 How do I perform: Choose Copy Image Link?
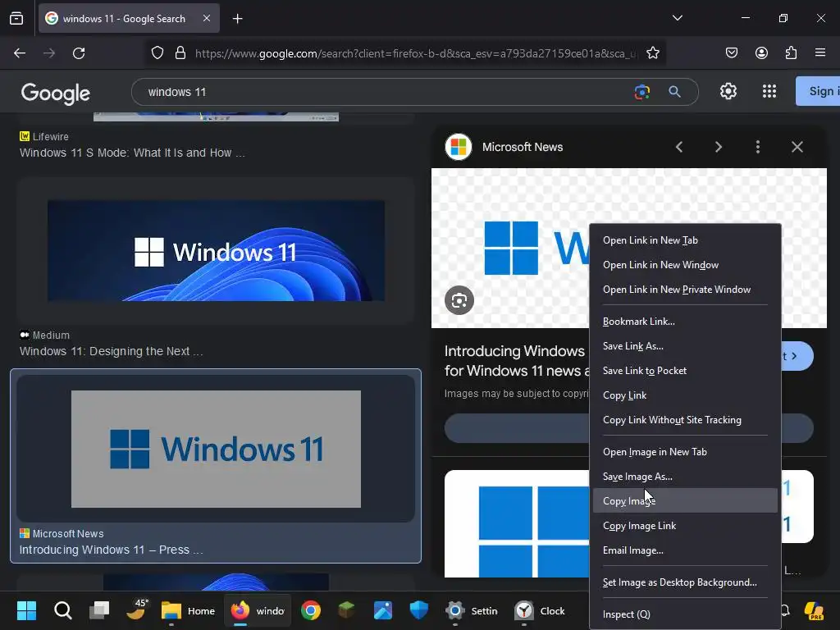[685, 527]
